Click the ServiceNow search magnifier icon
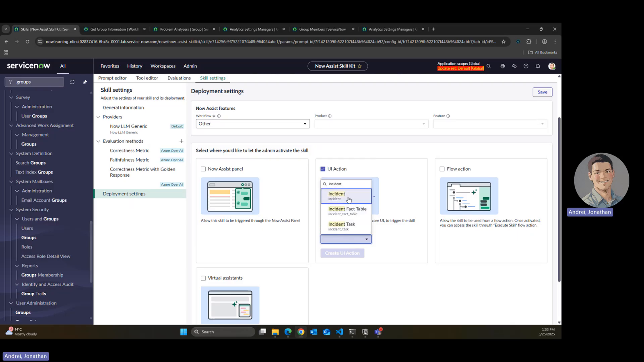 coord(489,66)
